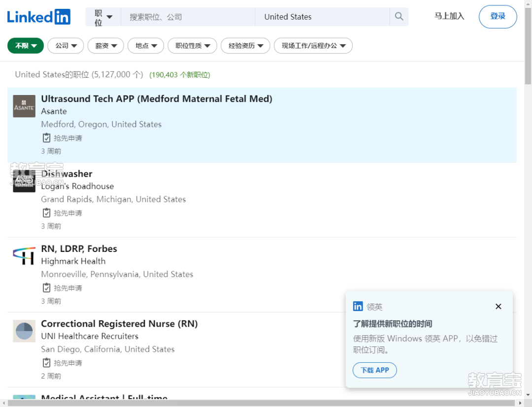532x407 pixels.
Task: Open the 现场工作/远程办公 filter dropdown
Action: 313,46
